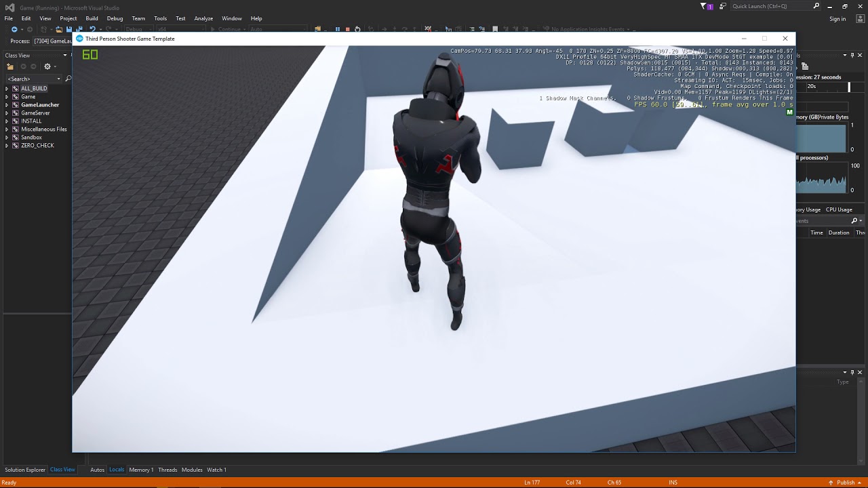Pin the lower right panel
This screenshot has width=868, height=488.
852,372
